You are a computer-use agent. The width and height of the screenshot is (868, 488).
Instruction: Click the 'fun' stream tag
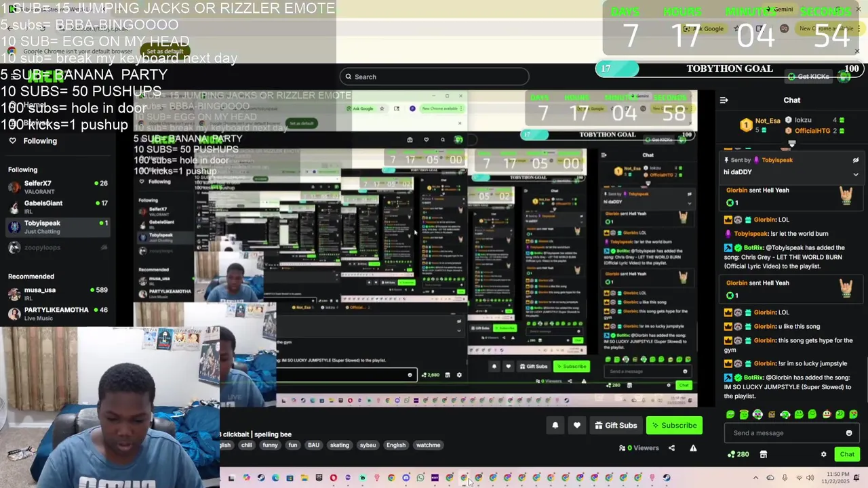(292, 445)
